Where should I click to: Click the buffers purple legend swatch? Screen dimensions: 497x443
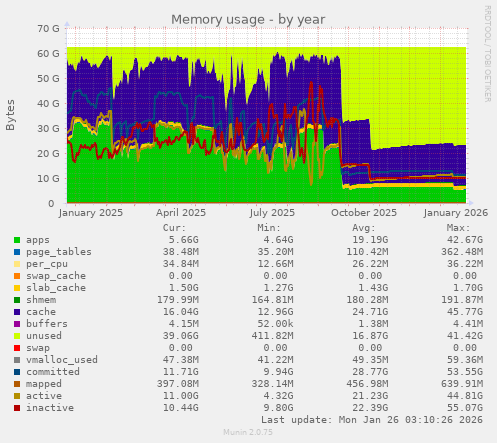pos(17,324)
